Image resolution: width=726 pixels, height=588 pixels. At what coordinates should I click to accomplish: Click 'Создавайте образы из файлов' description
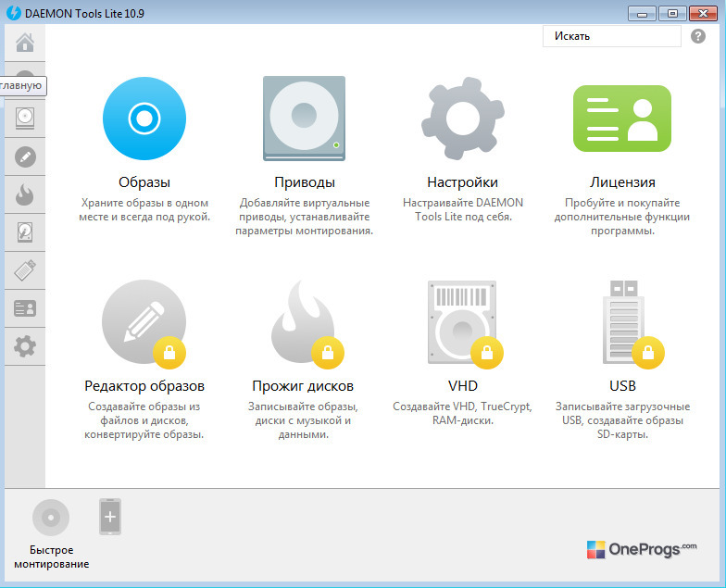click(x=144, y=420)
